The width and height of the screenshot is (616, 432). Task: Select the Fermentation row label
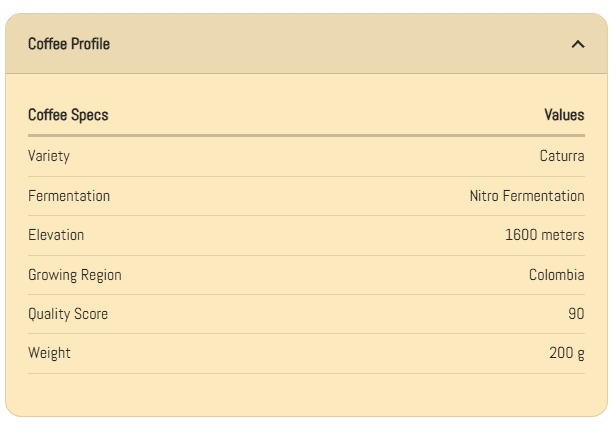(69, 196)
